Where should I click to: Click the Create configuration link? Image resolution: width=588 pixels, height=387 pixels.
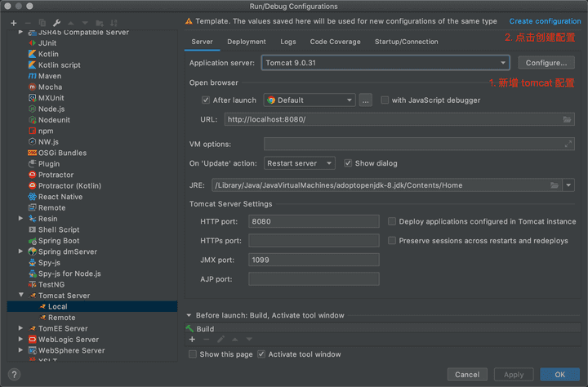545,21
